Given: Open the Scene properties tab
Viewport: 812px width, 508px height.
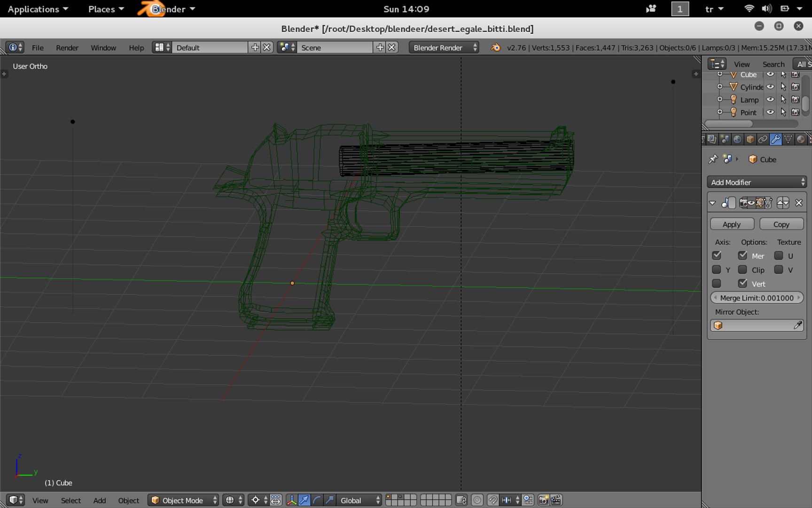Looking at the screenshot, I should (725, 139).
